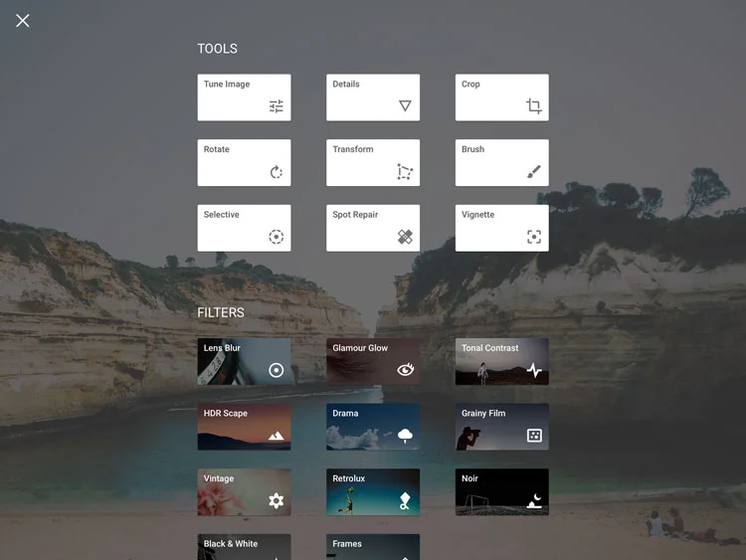Click the Tune Image sliders icon
This screenshot has width=746, height=560.
coord(276,106)
